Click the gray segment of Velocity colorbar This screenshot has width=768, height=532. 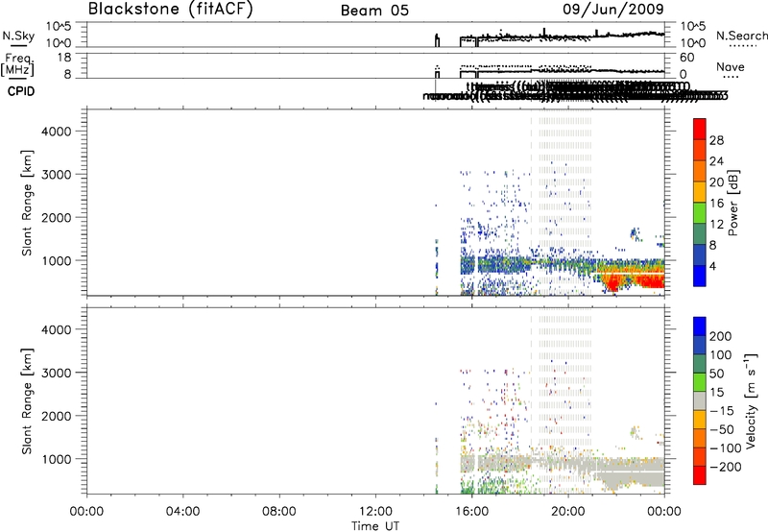[x=700, y=400]
